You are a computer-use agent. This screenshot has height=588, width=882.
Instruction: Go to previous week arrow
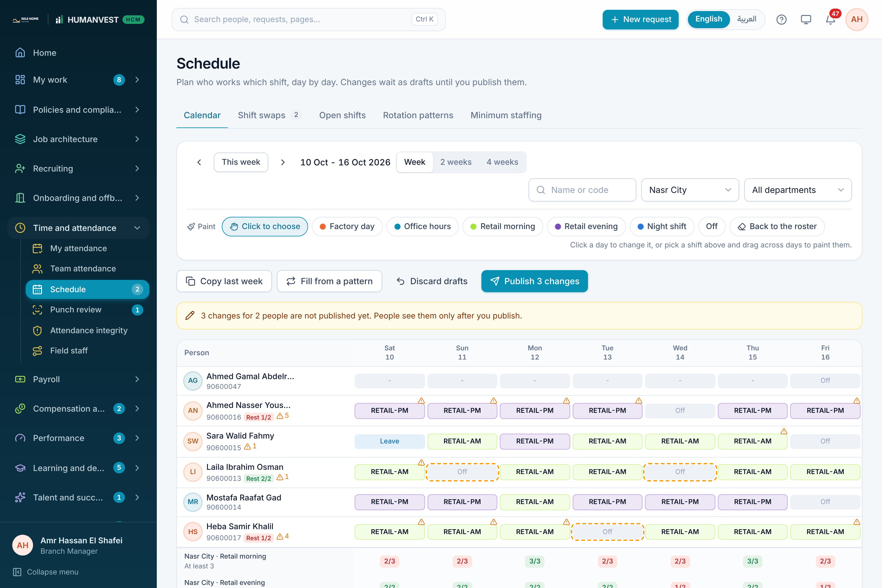coord(199,162)
